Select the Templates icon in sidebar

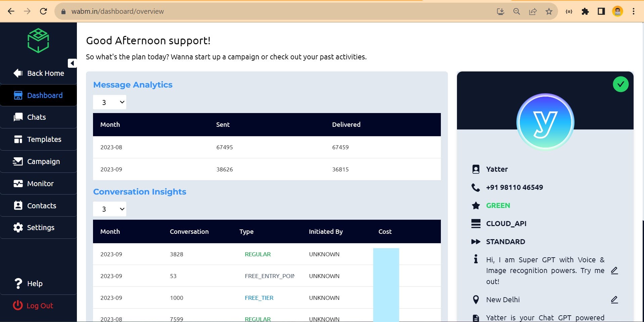tap(18, 139)
